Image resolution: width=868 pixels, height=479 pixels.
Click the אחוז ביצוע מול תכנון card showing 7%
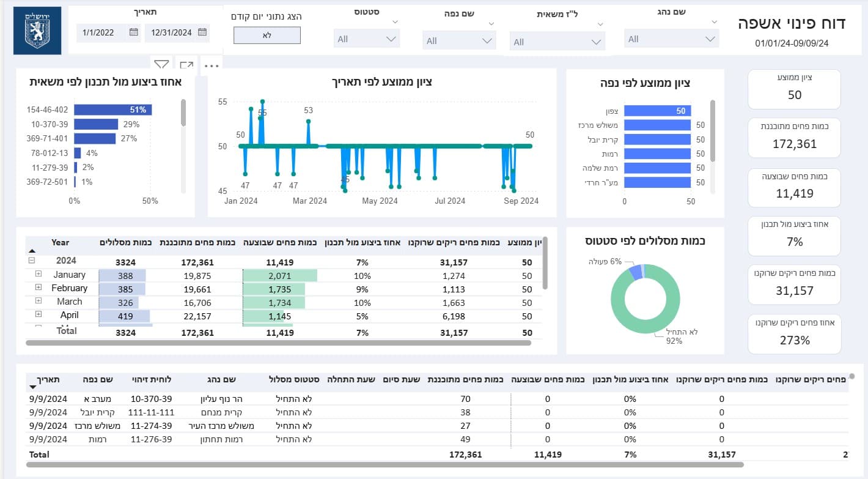tap(794, 236)
